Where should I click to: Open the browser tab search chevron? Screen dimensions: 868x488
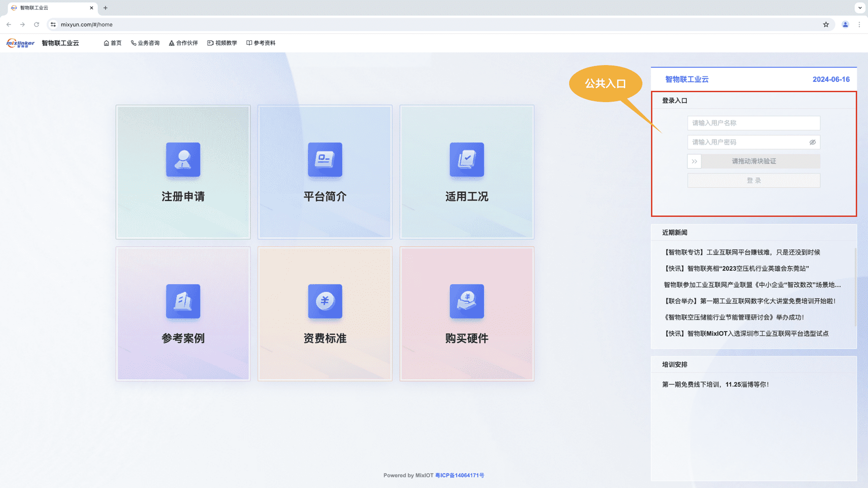coord(859,8)
